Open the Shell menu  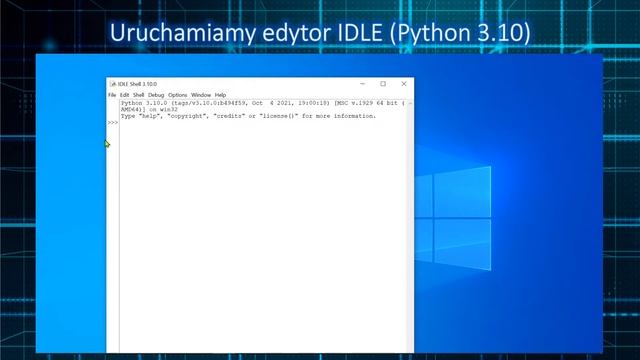139,95
